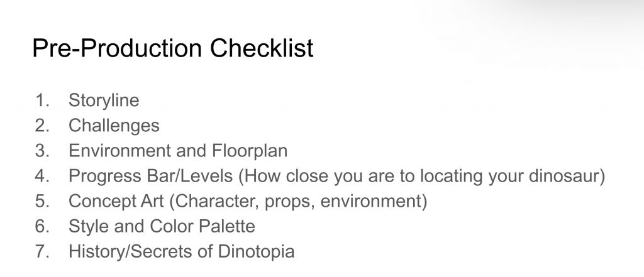Select the "Environment and Floorplan" line

click(178, 151)
